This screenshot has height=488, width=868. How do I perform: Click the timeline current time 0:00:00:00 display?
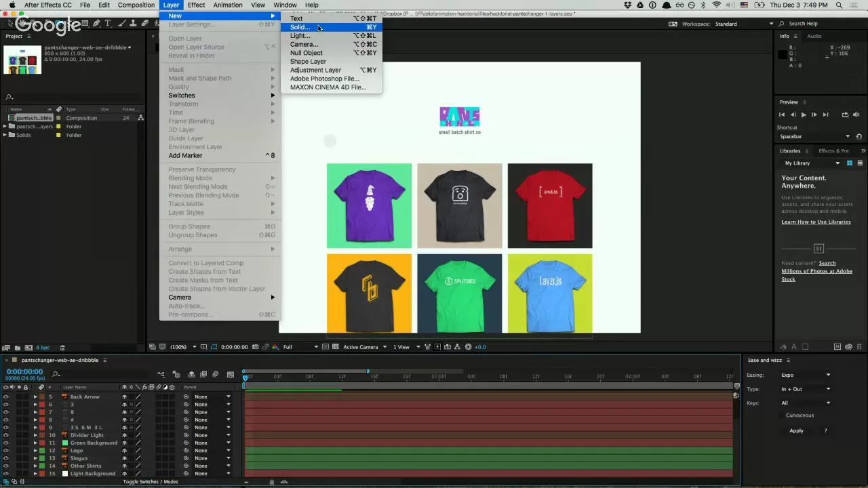(24, 371)
